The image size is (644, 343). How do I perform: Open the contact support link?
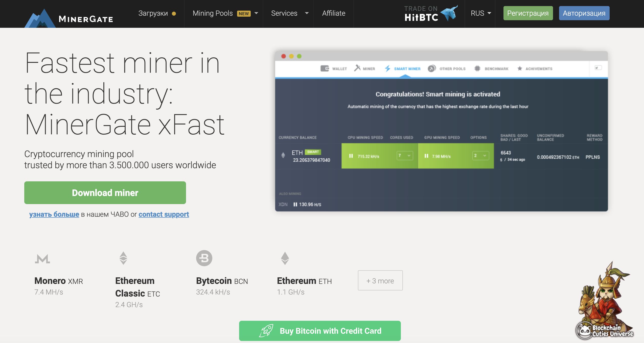[x=164, y=214]
